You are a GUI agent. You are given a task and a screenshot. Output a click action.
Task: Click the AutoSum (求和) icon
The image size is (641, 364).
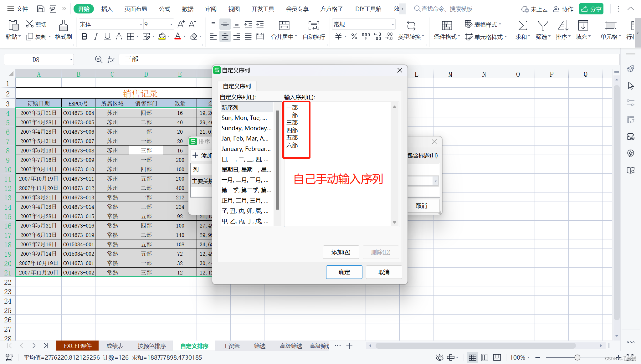pyautogui.click(x=522, y=26)
